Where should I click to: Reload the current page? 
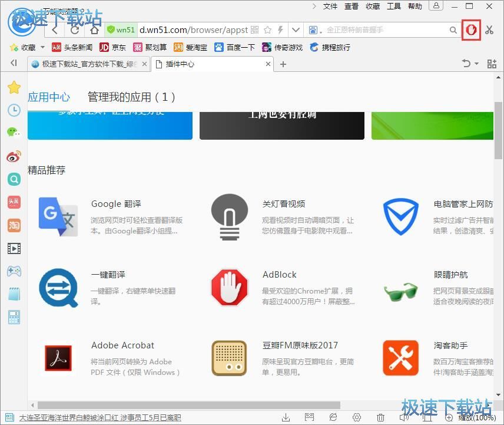[x=75, y=30]
